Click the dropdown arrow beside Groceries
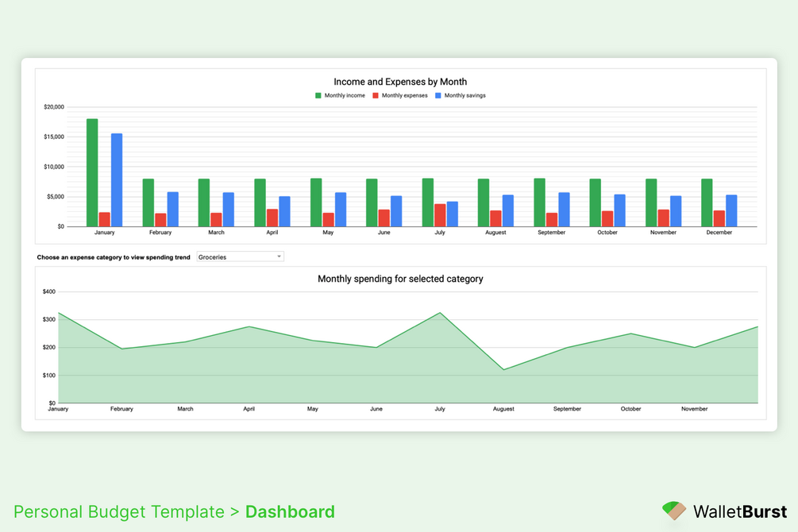 pyautogui.click(x=279, y=256)
